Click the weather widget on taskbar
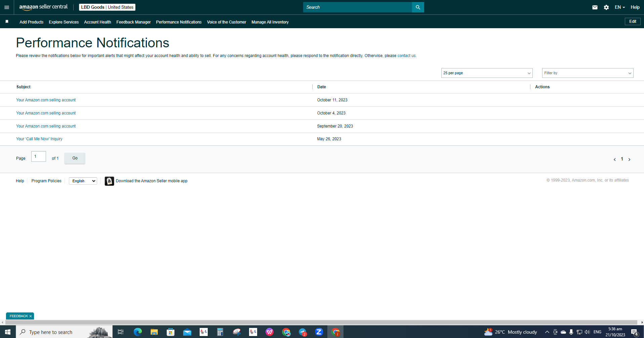 click(x=511, y=332)
